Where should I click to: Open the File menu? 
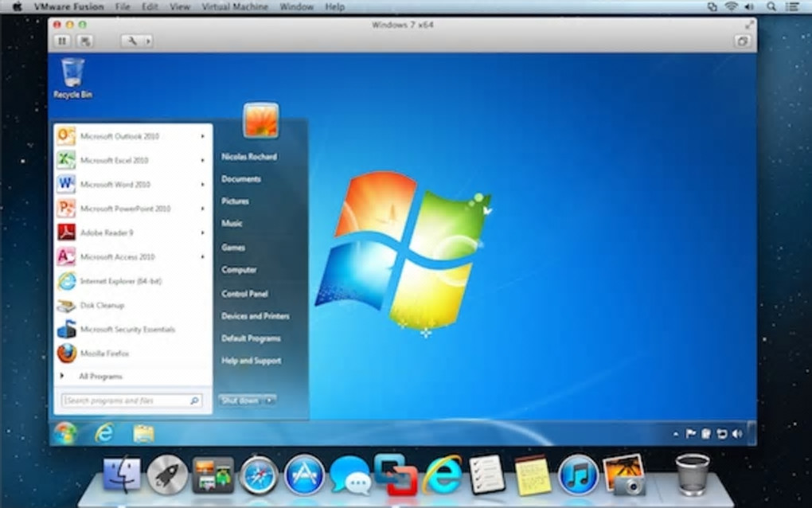[123, 6]
